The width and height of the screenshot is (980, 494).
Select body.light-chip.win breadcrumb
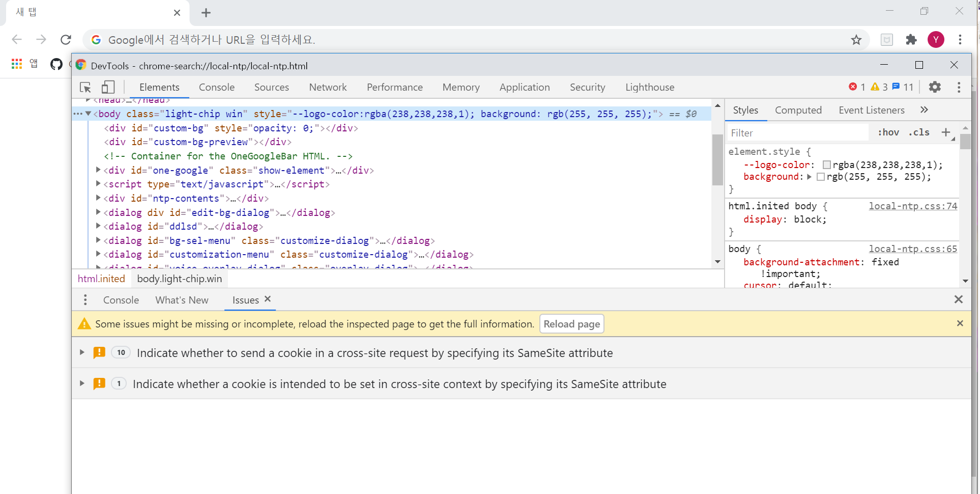180,279
